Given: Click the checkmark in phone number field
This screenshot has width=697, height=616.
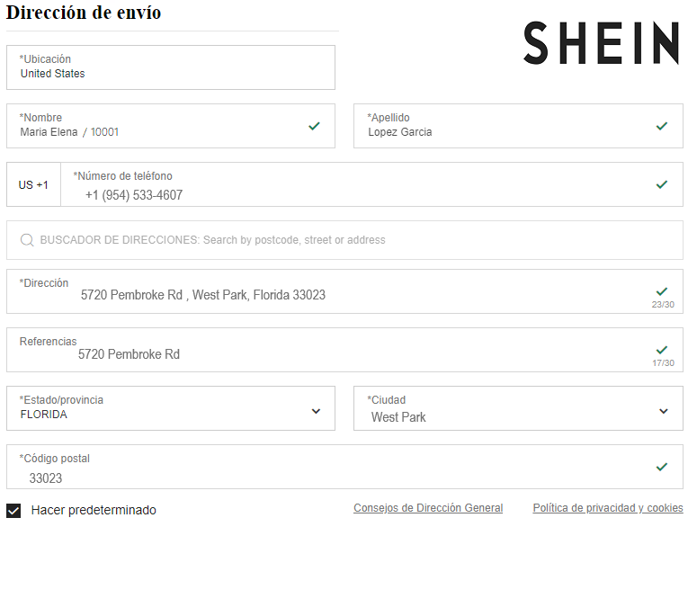Looking at the screenshot, I should click(x=662, y=184).
